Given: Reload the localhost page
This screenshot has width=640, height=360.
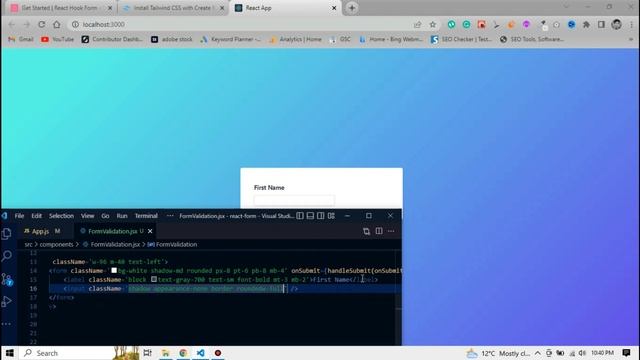Looking at the screenshot, I should (42, 24).
